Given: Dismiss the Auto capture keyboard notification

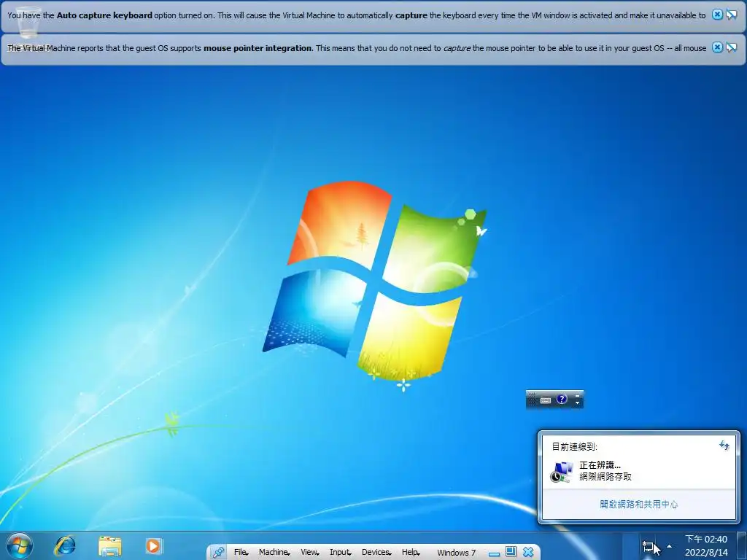Looking at the screenshot, I should pyautogui.click(x=717, y=15).
